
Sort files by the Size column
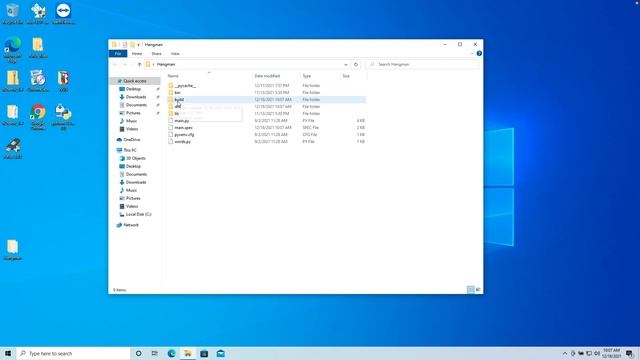[346, 76]
